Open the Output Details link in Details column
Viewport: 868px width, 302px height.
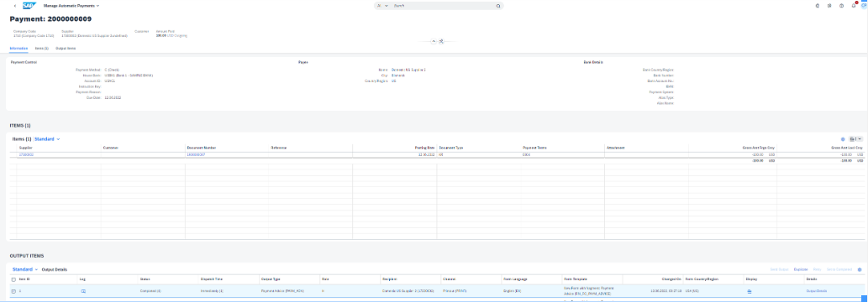click(817, 291)
